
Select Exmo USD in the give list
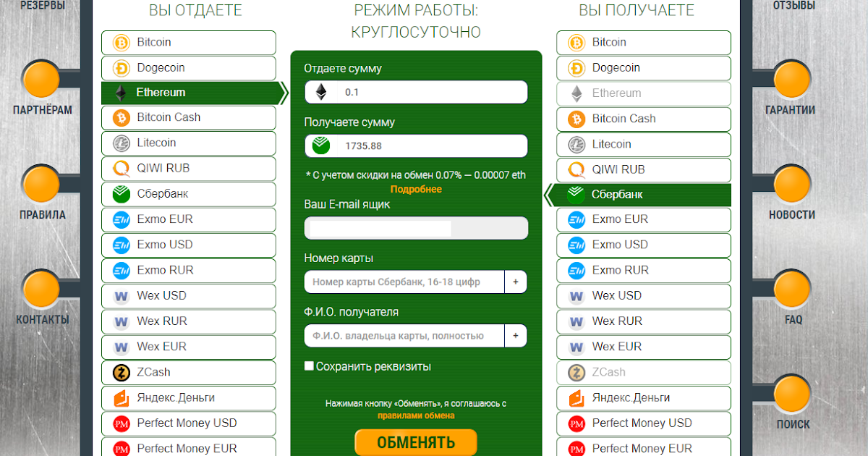tap(189, 245)
